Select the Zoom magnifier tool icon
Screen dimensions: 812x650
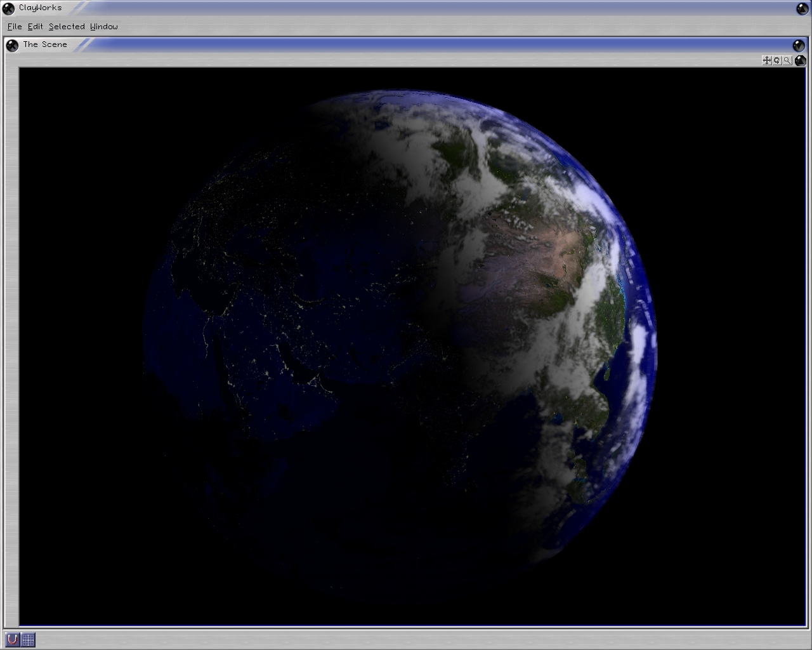(x=787, y=60)
